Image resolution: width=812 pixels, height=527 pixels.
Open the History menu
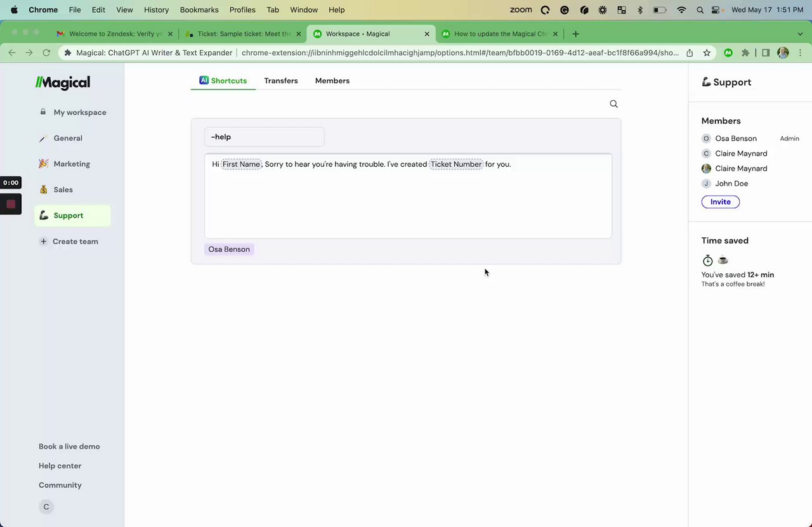[156, 10]
